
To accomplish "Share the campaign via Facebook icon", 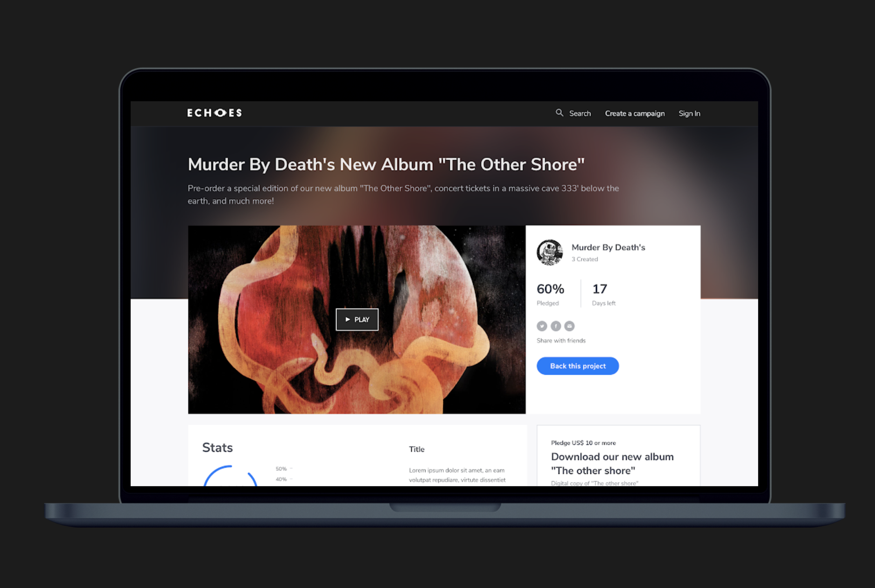I will coord(555,326).
